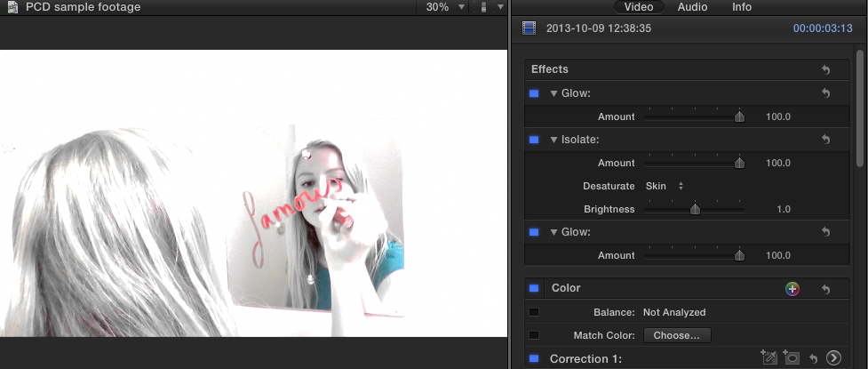The width and height of the screenshot is (868, 369).
Task: Enable the Balance checkbox
Action: pyautogui.click(x=534, y=312)
